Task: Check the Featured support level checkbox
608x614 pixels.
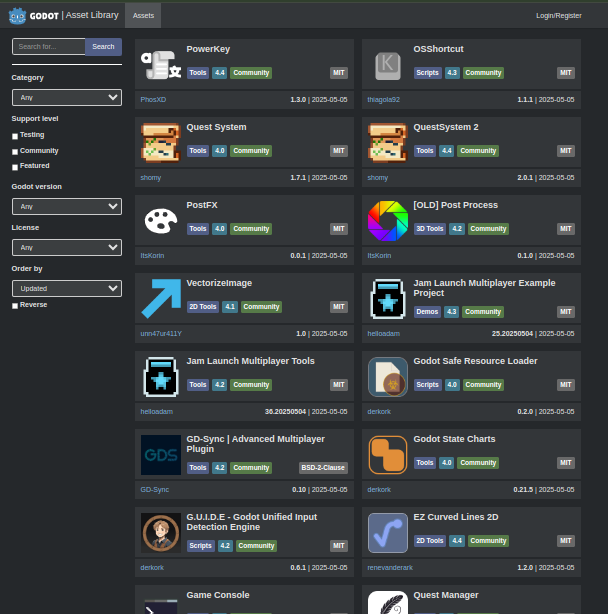Action: pos(15,167)
